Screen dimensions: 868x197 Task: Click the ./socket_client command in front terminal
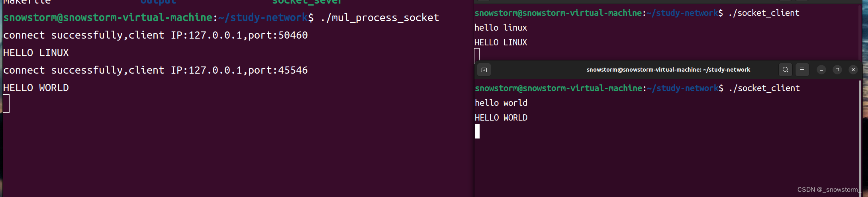[x=764, y=88]
